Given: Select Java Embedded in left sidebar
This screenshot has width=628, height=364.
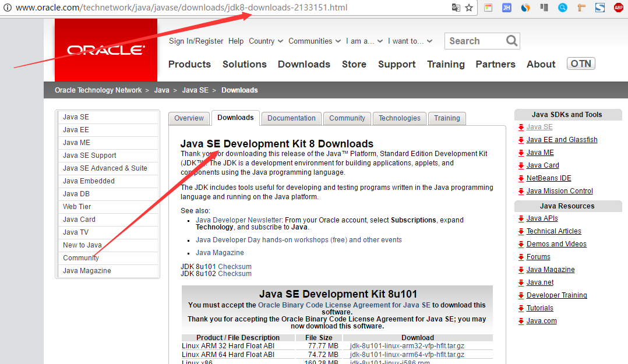Looking at the screenshot, I should [x=107, y=181].
